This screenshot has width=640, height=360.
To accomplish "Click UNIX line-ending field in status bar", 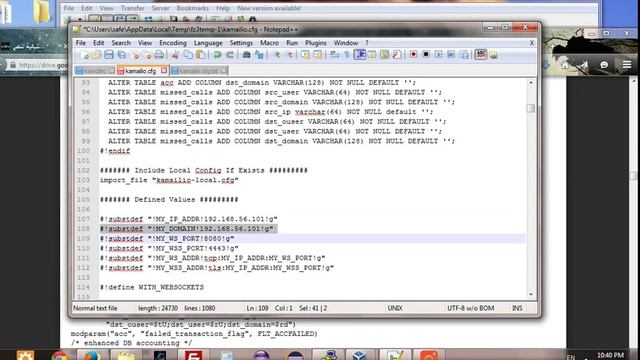I will pyautogui.click(x=395, y=308).
